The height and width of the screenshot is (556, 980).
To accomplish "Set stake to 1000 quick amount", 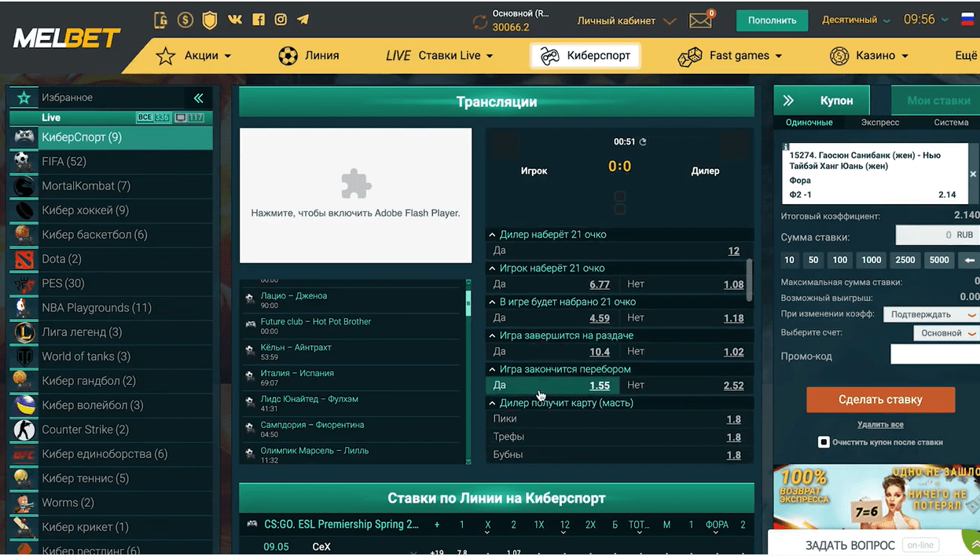I will 871,260.
